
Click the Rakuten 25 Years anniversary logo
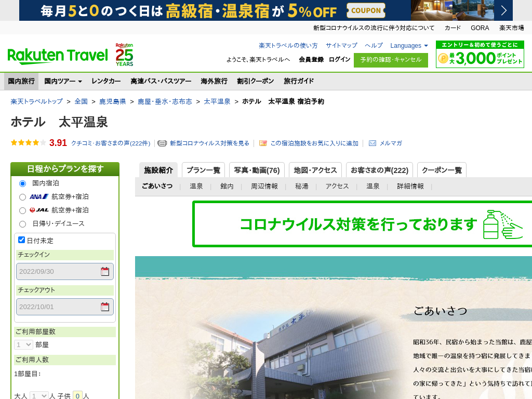point(124,55)
